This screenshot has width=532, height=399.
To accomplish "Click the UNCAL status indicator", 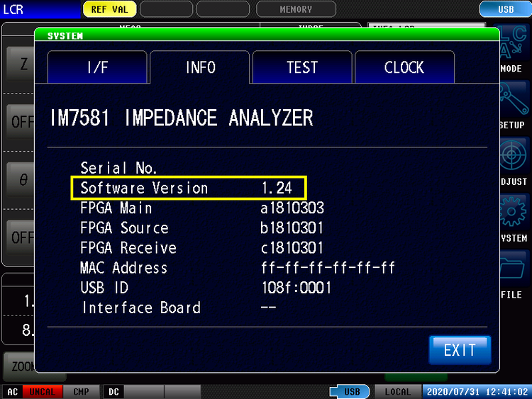I will 42,391.
